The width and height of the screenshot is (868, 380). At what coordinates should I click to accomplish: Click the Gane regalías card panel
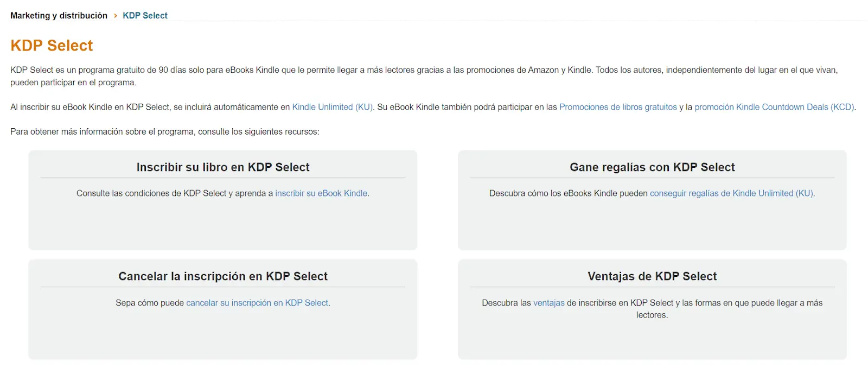652,228
